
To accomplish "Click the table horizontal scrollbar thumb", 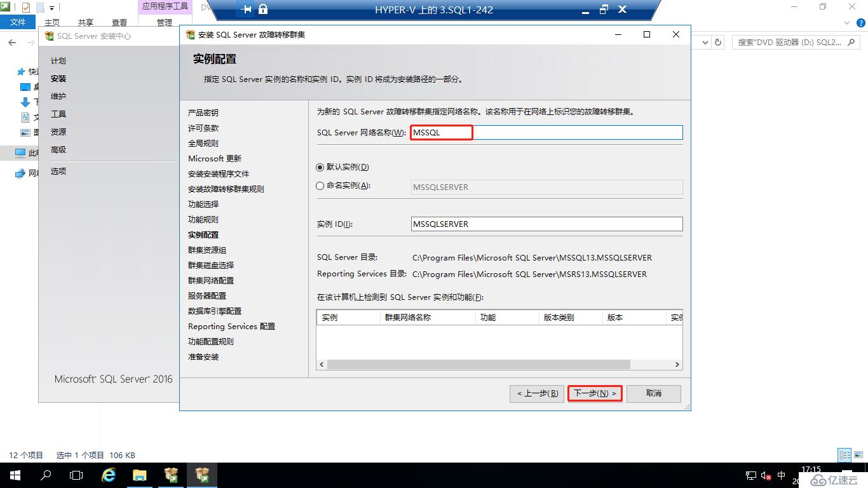I will point(478,365).
